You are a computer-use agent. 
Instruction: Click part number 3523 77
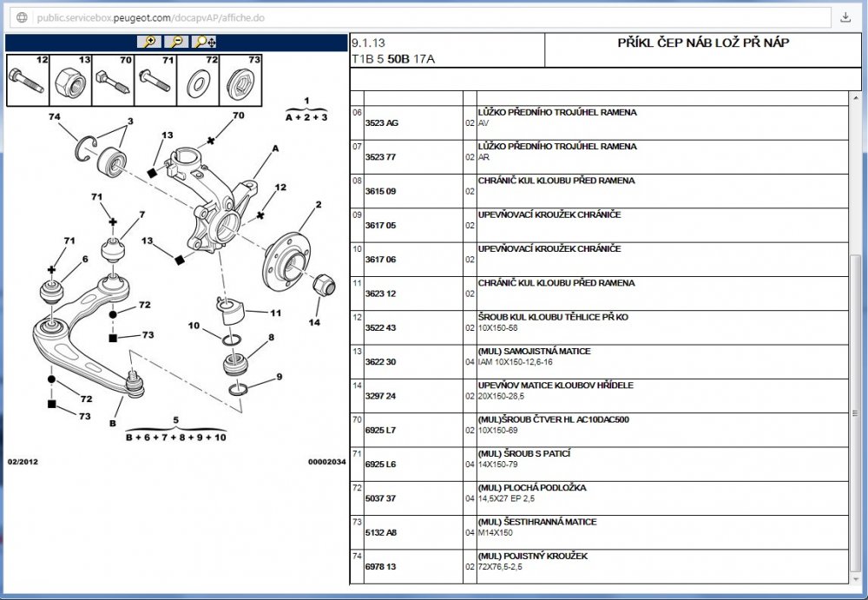click(380, 157)
